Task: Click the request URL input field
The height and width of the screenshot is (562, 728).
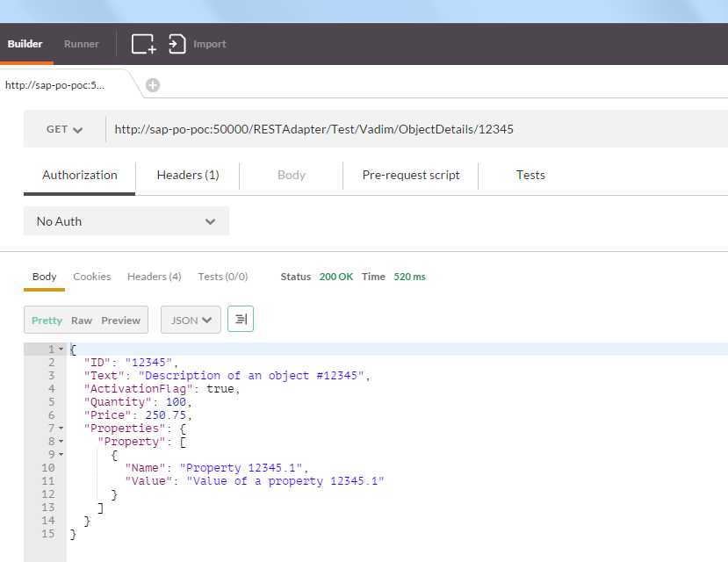Action: coord(416,129)
